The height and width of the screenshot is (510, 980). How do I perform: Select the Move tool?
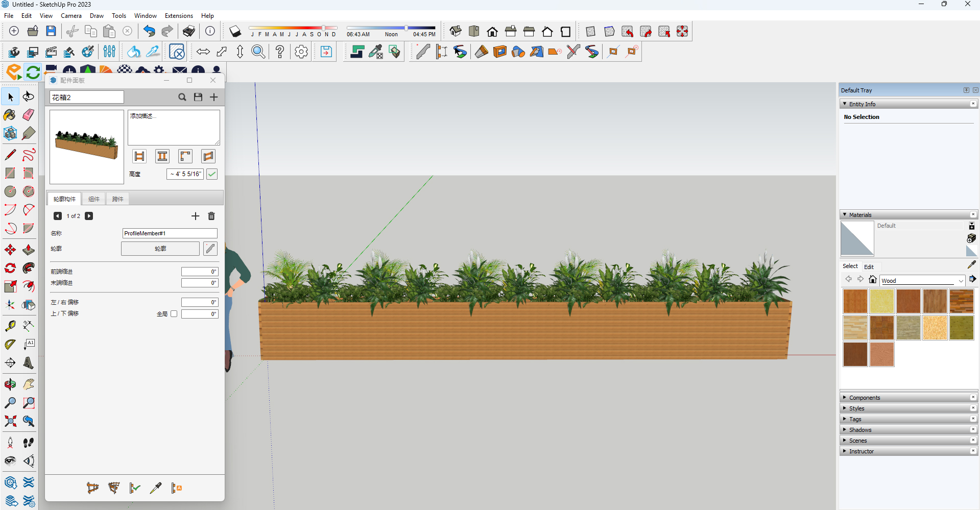click(x=10, y=250)
